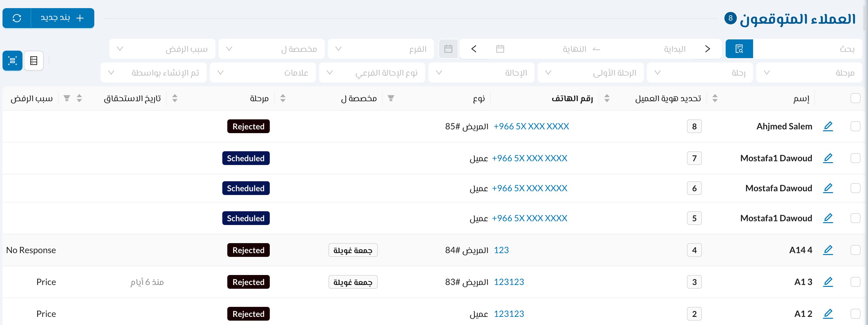Viewport: 868px width, 325px height.
Task: Open phone number link for Ahjmed Salem
Action: (531, 127)
